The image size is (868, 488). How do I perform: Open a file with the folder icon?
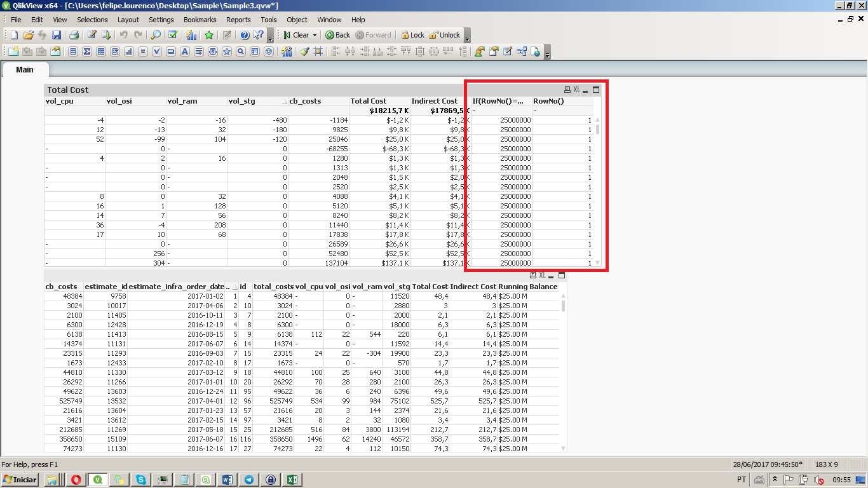(x=28, y=35)
